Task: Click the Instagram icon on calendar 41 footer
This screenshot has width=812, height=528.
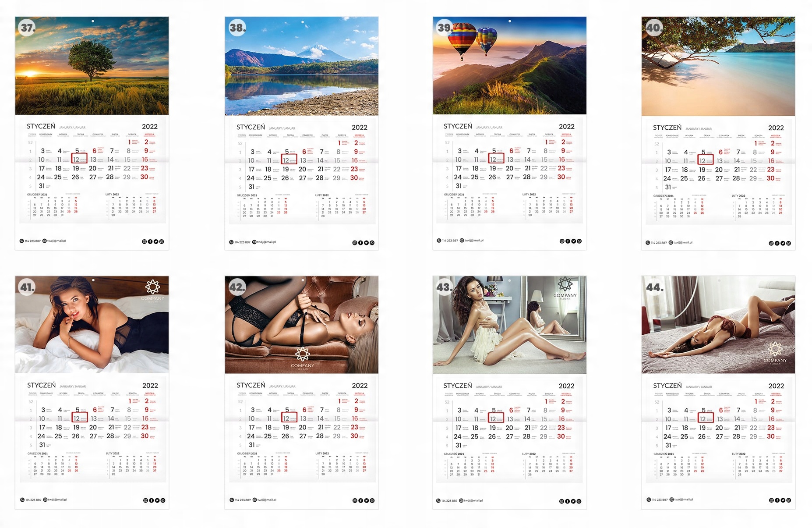Action: (x=145, y=500)
